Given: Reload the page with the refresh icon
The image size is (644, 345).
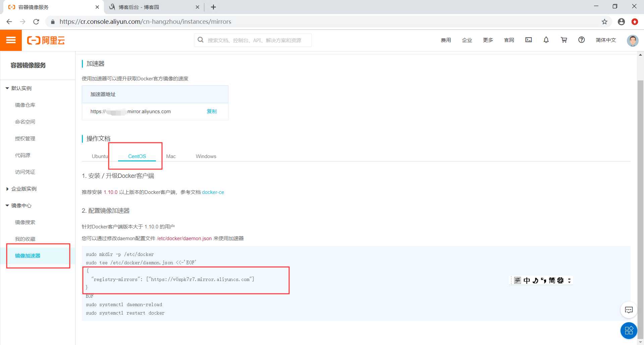Looking at the screenshot, I should point(36,21).
